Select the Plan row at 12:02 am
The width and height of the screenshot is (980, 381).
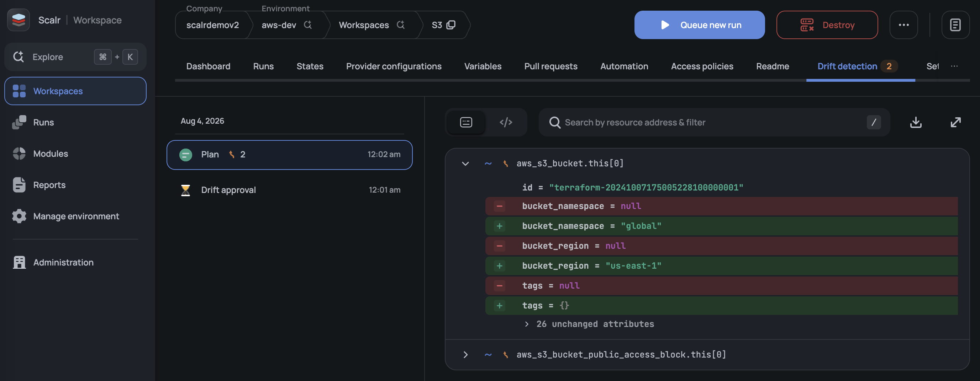coord(290,155)
